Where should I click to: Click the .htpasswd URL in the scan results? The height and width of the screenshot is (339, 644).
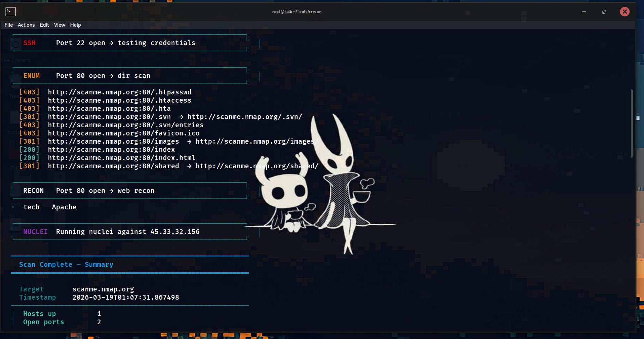[x=120, y=92]
